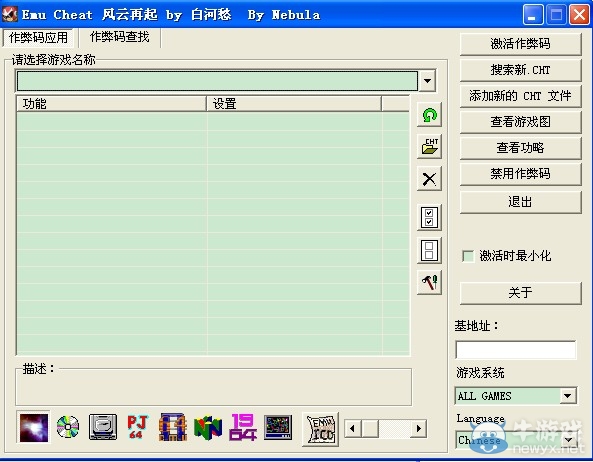
Task: Select the PJ64 emulator icon
Action: pos(138,427)
